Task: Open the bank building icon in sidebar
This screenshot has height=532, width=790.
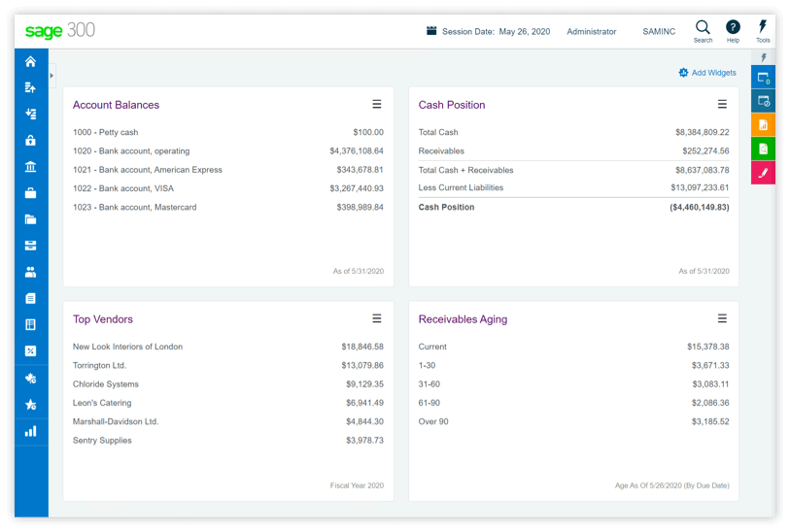Action: click(x=31, y=166)
